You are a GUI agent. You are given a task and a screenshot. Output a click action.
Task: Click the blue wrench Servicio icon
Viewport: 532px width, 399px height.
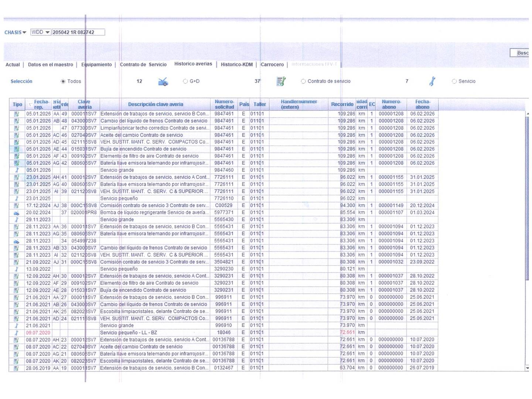click(x=432, y=81)
